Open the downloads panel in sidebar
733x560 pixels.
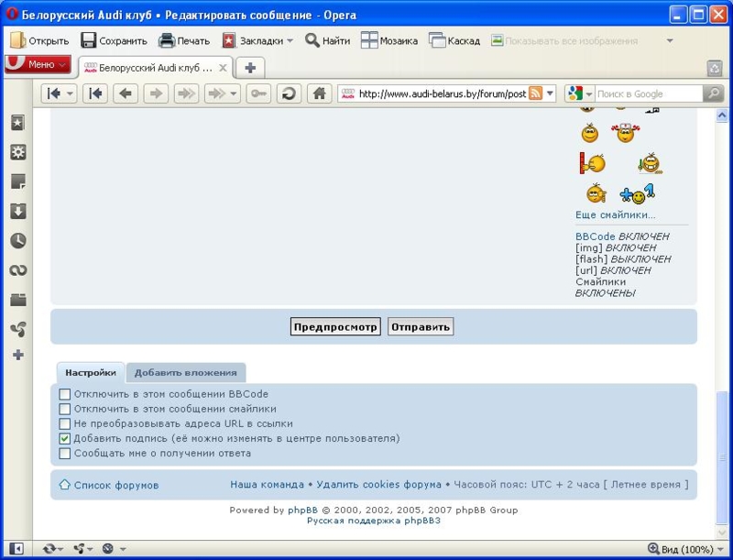(x=17, y=211)
